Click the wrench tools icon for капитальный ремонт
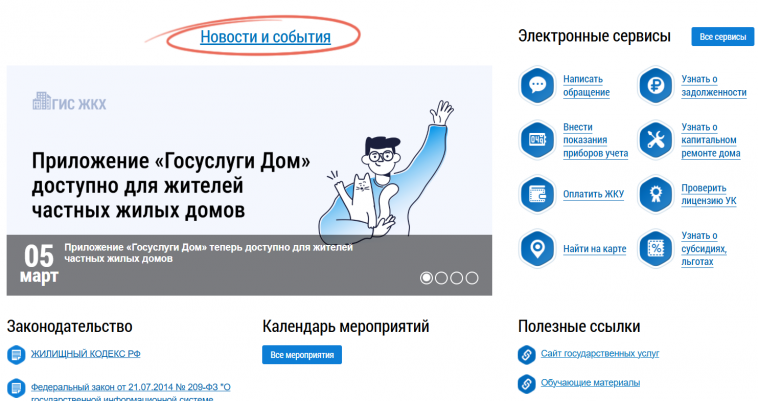 [x=657, y=140]
